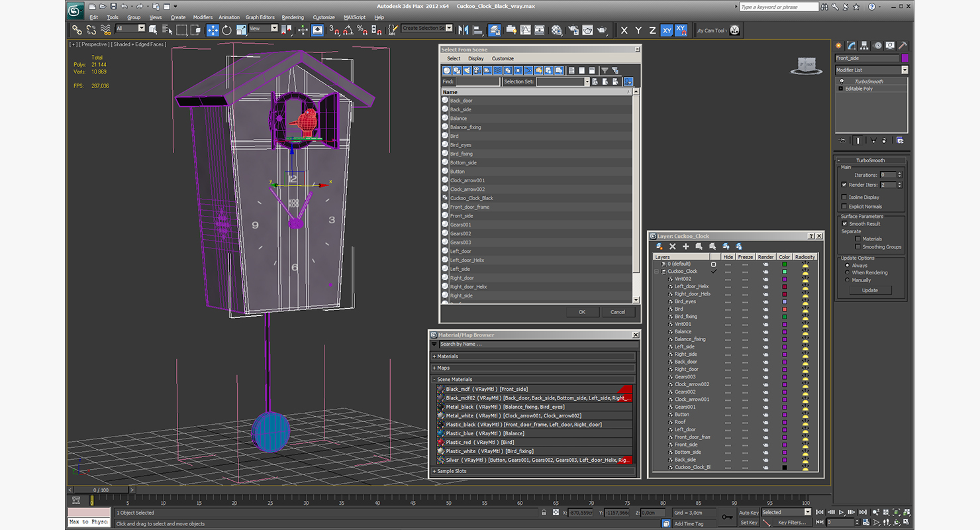
Task: Click the TurboSmooth Update button
Action: coord(870,290)
